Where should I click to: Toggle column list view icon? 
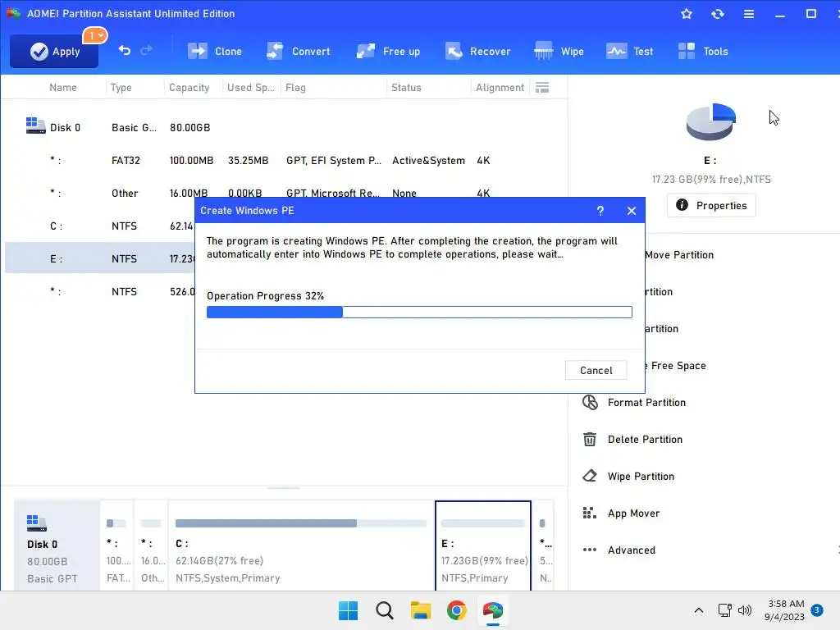(x=542, y=87)
